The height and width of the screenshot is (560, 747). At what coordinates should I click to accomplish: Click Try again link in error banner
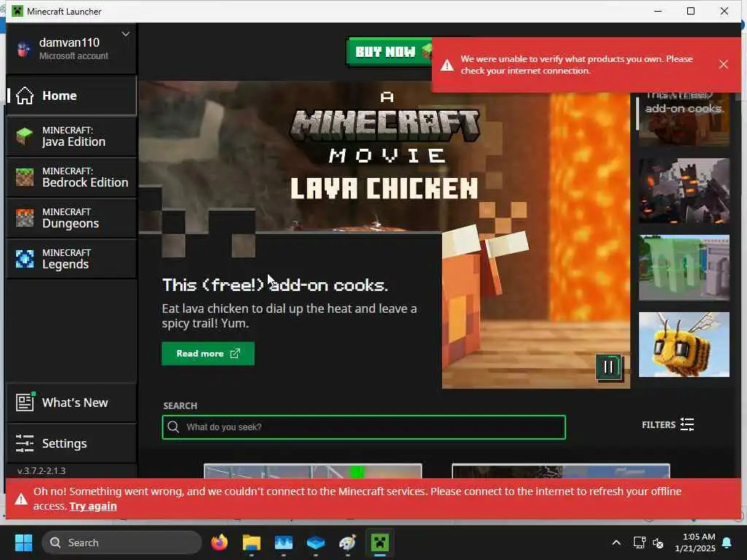coord(93,506)
